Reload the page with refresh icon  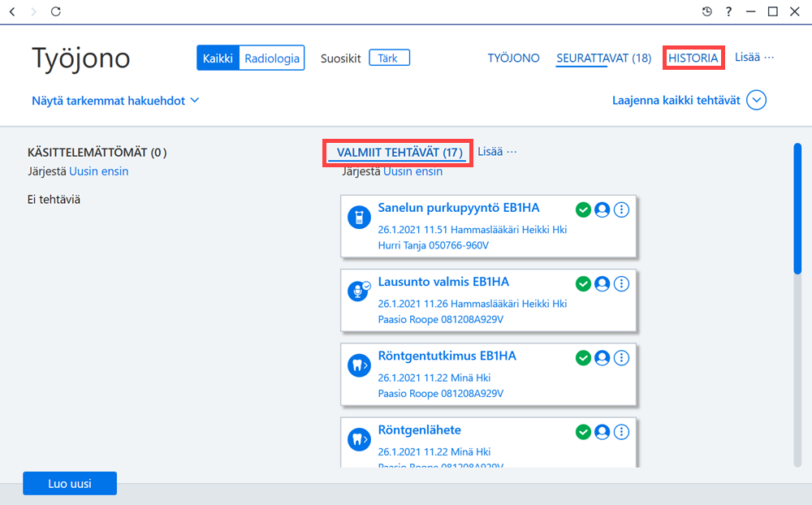(x=56, y=11)
